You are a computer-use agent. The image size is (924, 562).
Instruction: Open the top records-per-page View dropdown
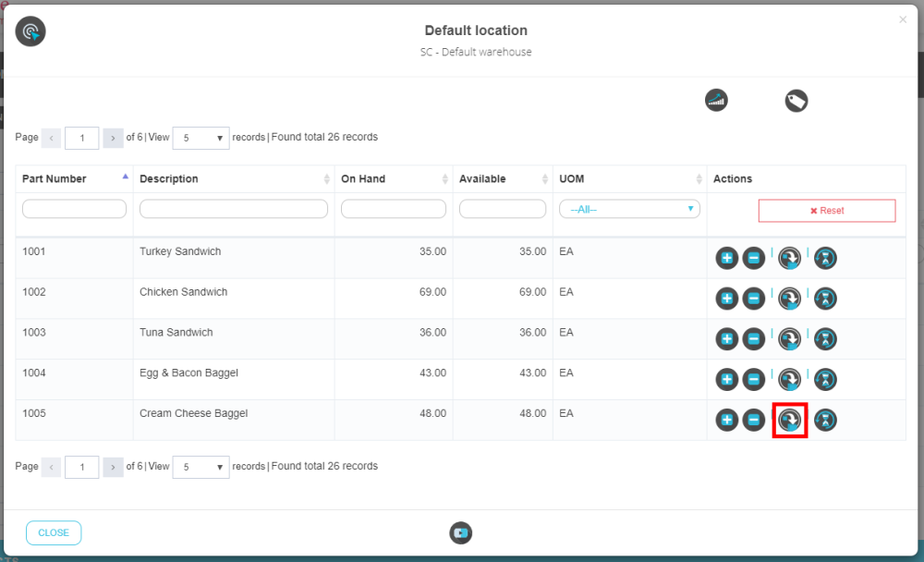(x=201, y=138)
